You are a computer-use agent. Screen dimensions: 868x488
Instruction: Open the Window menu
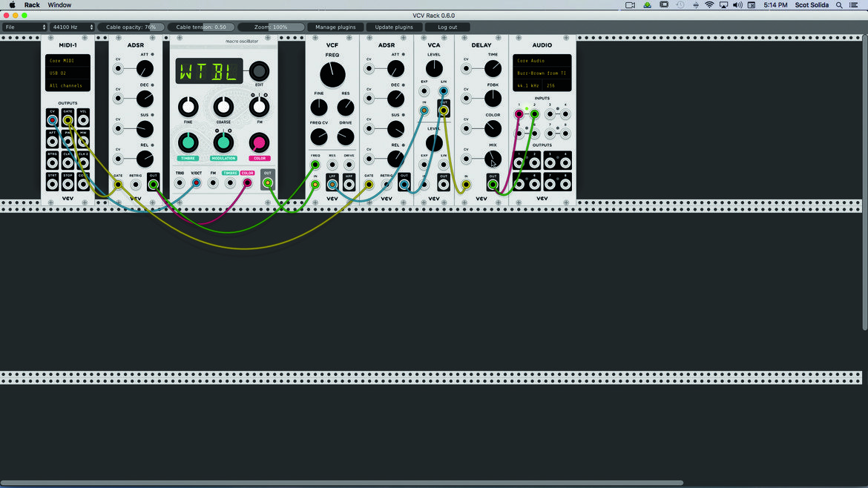click(x=59, y=5)
